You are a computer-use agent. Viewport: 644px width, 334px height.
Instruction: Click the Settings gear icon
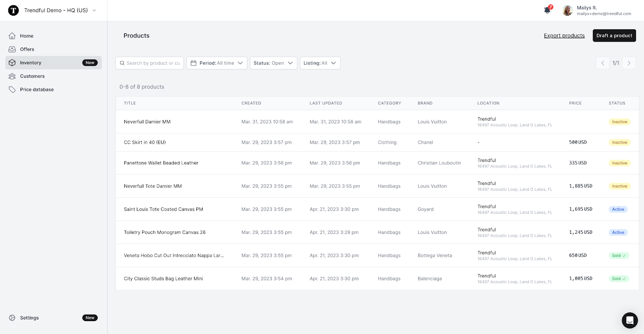(x=12, y=318)
